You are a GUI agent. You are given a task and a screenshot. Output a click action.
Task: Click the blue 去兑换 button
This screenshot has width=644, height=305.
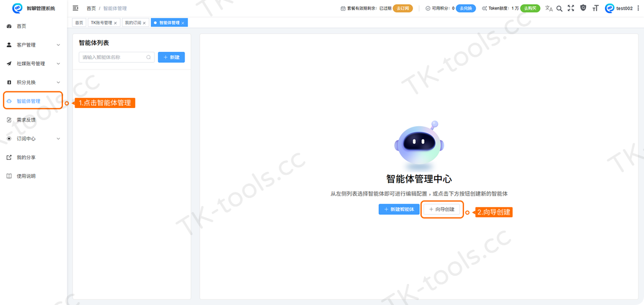[466, 9]
